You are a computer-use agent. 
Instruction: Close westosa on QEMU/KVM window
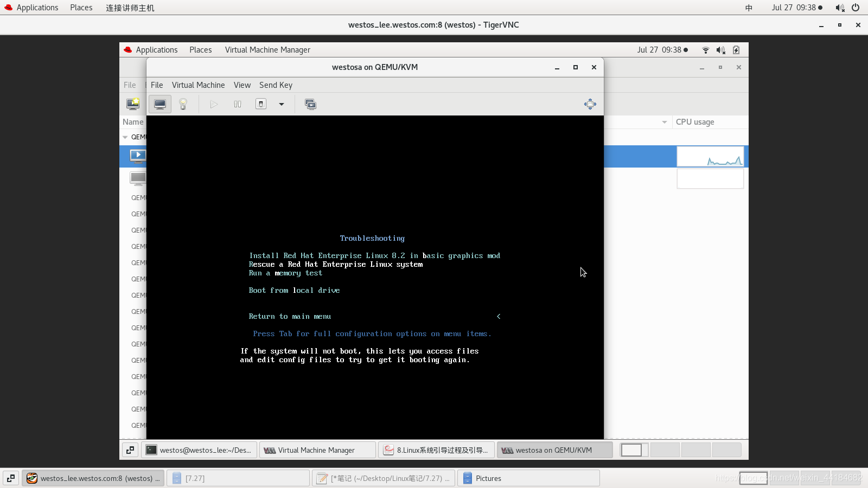click(594, 67)
